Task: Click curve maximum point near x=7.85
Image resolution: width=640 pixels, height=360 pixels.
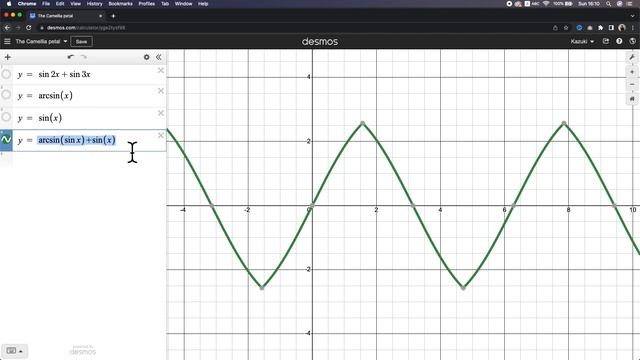Action: tap(564, 123)
